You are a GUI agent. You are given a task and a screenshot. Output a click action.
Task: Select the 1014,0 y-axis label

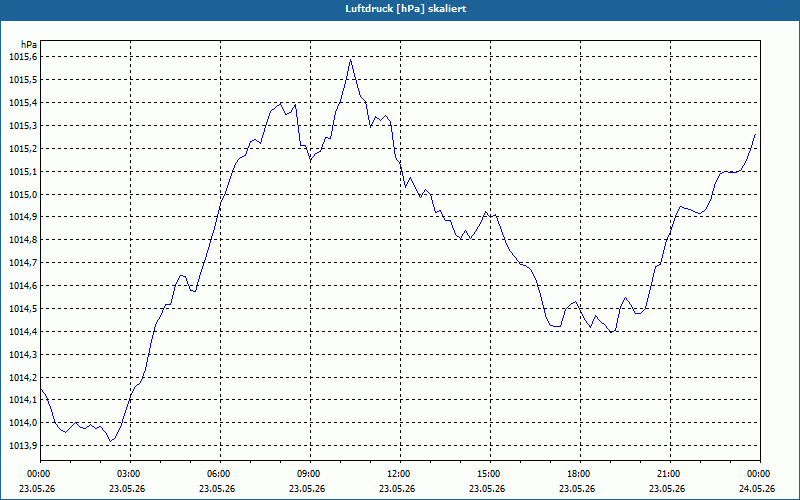pos(23,422)
